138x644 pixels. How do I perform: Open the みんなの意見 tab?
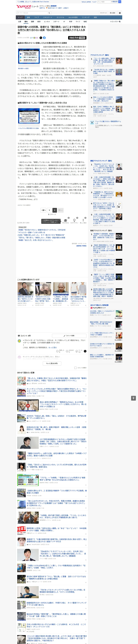click(73, 17)
